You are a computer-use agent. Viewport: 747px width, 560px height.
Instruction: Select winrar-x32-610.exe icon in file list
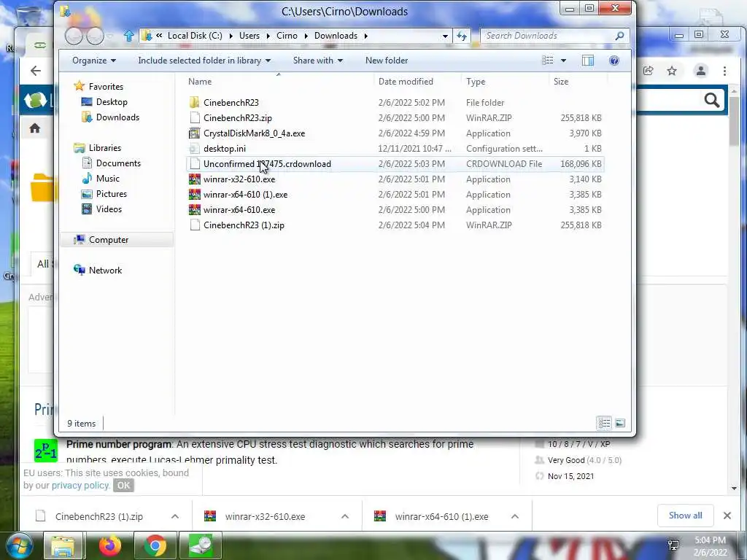[x=194, y=179]
